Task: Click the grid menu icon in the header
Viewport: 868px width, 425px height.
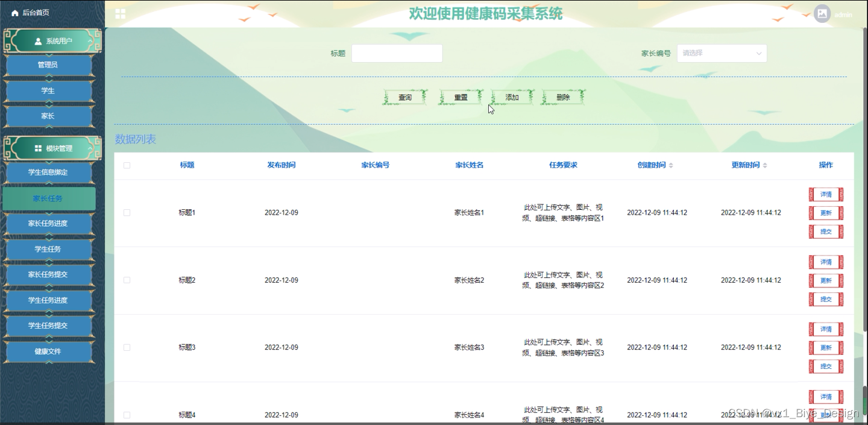Action: click(x=121, y=14)
